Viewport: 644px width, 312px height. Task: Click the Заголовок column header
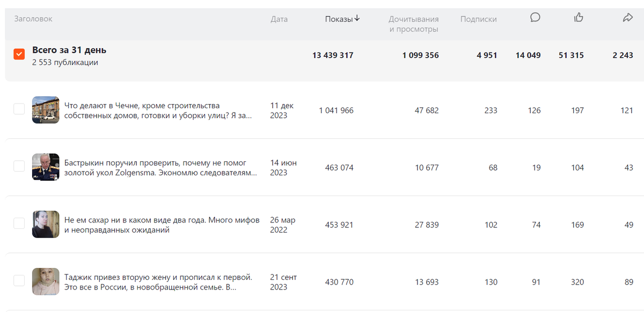point(33,19)
